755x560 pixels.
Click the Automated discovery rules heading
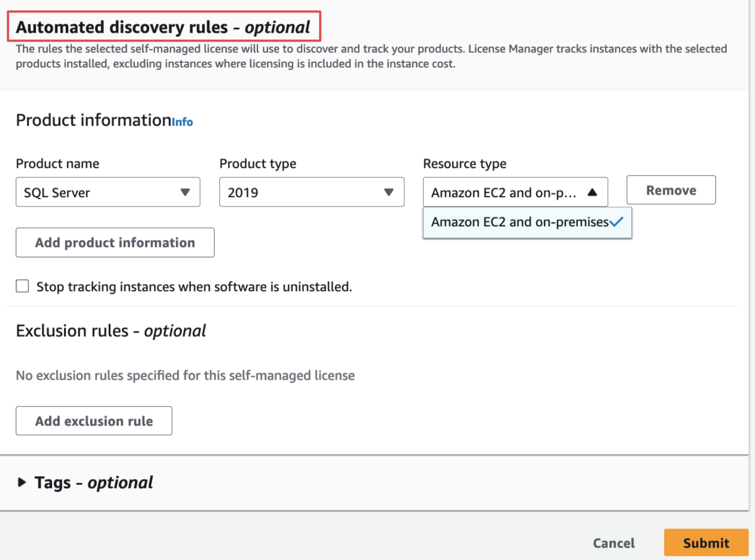tap(163, 27)
